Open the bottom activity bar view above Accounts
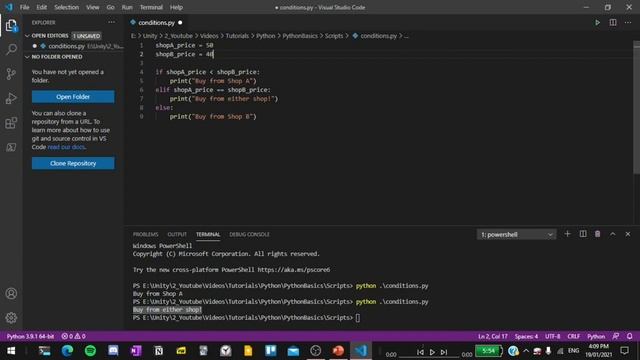 click(x=11, y=147)
